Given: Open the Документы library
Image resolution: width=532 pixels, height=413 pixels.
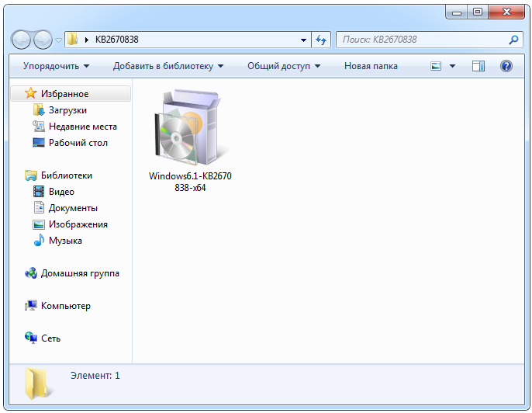Looking at the screenshot, I should (73, 208).
